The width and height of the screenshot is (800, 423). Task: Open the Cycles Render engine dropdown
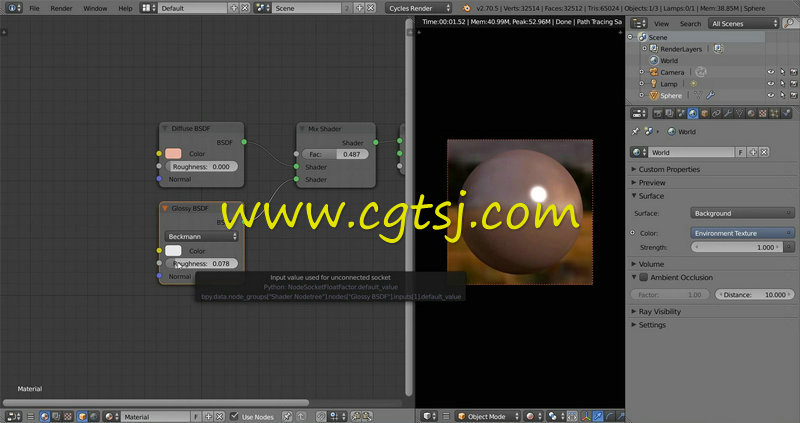[x=418, y=8]
